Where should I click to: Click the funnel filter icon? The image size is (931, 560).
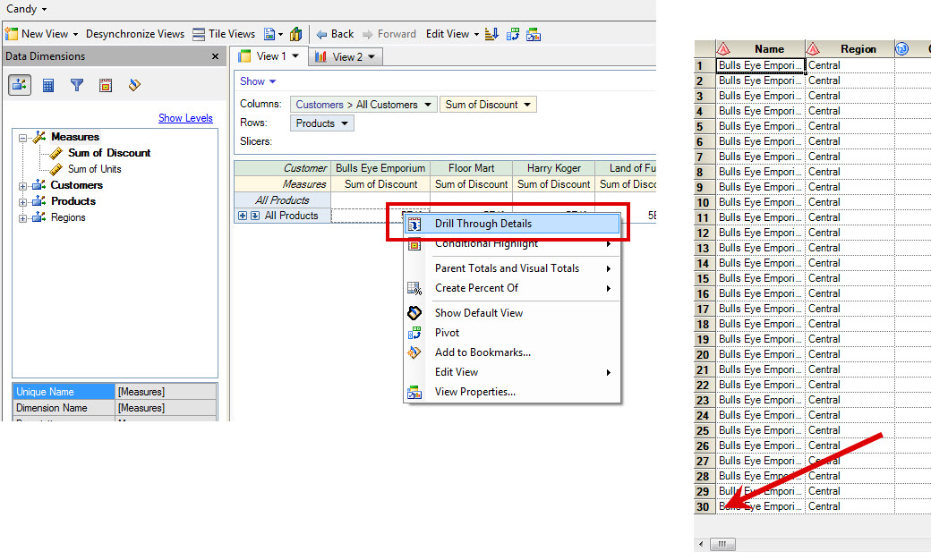click(x=77, y=85)
